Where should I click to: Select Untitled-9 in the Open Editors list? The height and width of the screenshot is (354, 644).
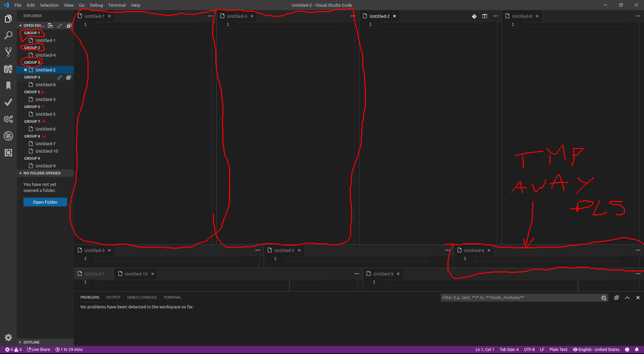click(46, 165)
